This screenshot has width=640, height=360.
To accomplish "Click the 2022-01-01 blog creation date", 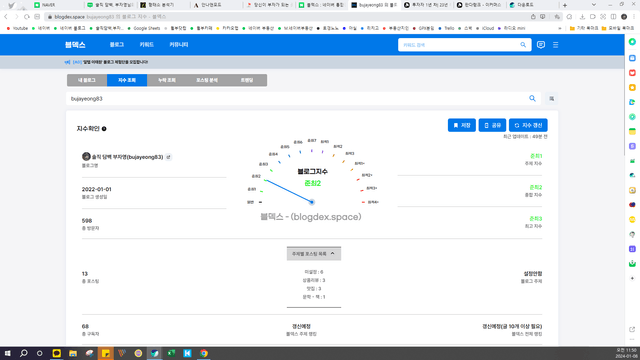I will tap(96, 189).
